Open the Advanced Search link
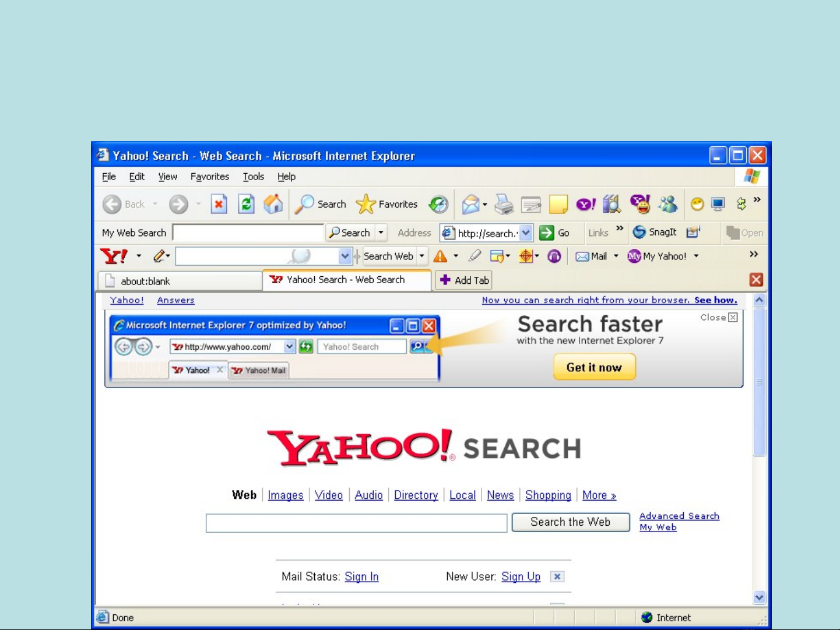Viewport: 840px width, 630px height. [679, 516]
